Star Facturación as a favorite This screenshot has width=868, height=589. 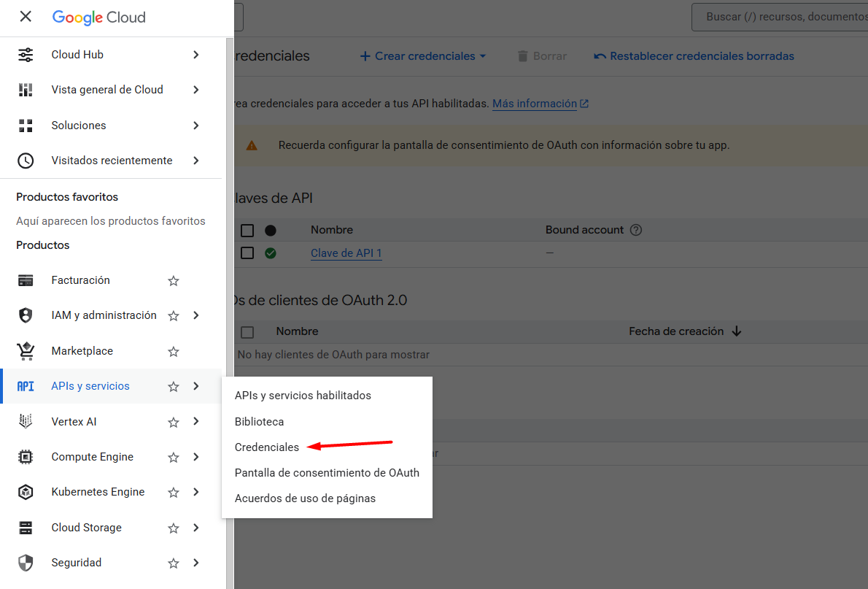point(174,281)
